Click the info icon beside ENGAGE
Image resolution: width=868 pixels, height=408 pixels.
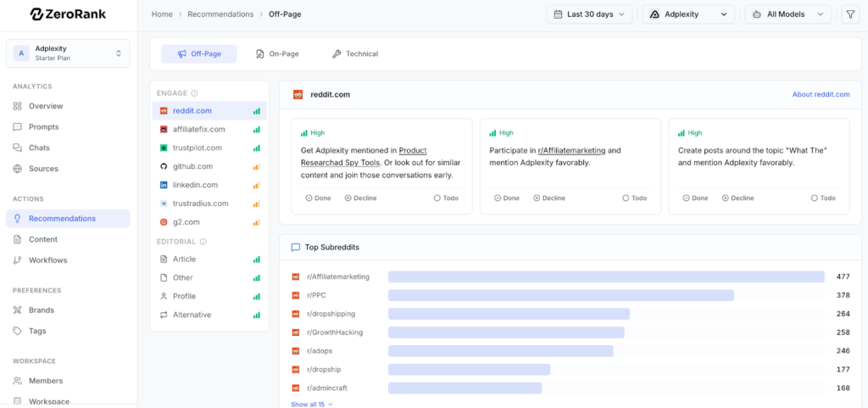point(195,93)
